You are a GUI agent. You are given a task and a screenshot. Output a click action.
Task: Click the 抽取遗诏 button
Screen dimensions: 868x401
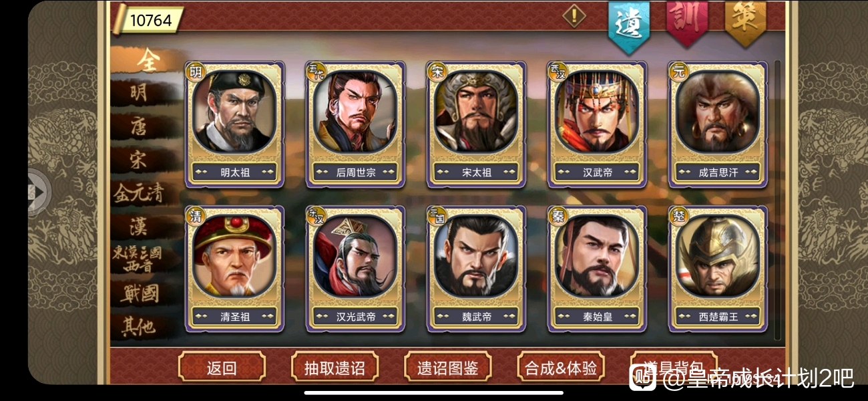click(x=335, y=368)
